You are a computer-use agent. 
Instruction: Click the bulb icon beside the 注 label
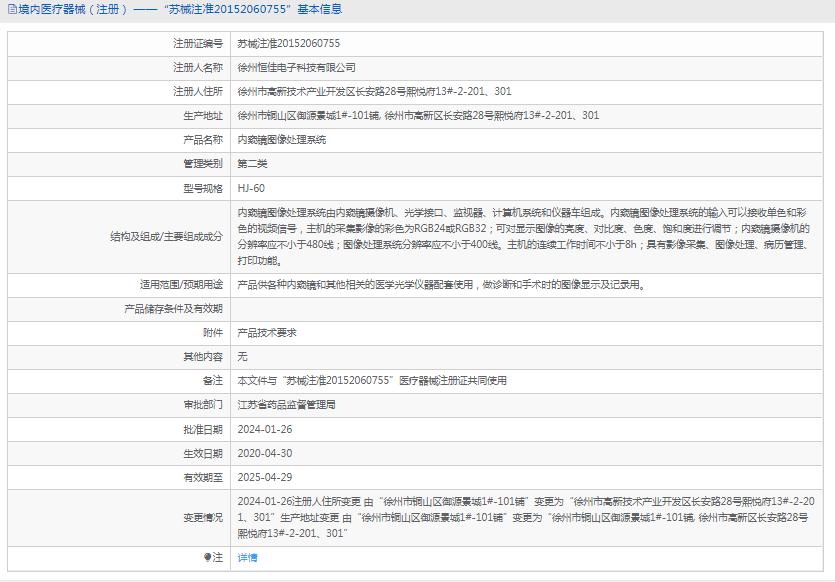(x=208, y=557)
